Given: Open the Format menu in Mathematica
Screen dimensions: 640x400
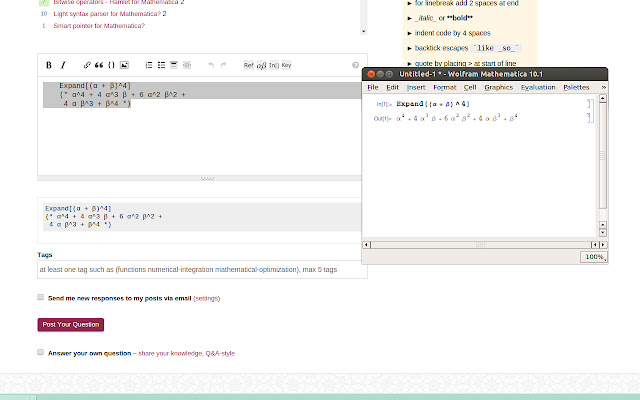Looking at the screenshot, I should (444, 87).
